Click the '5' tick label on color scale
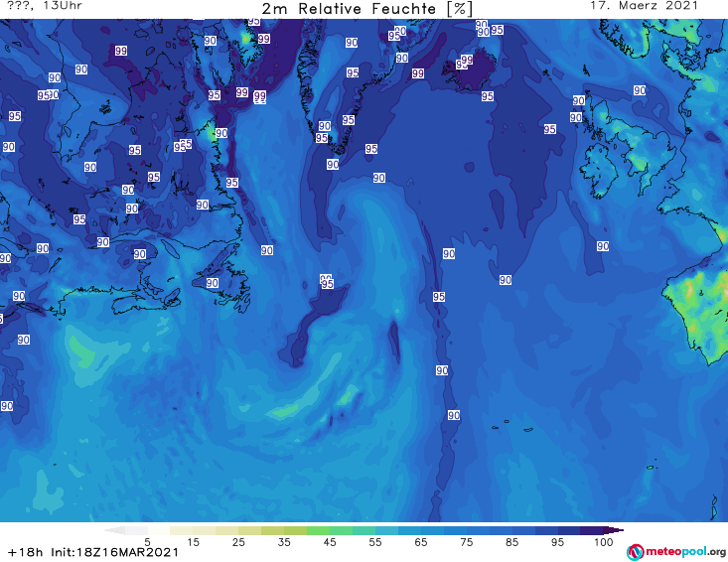728x562 pixels. (147, 542)
